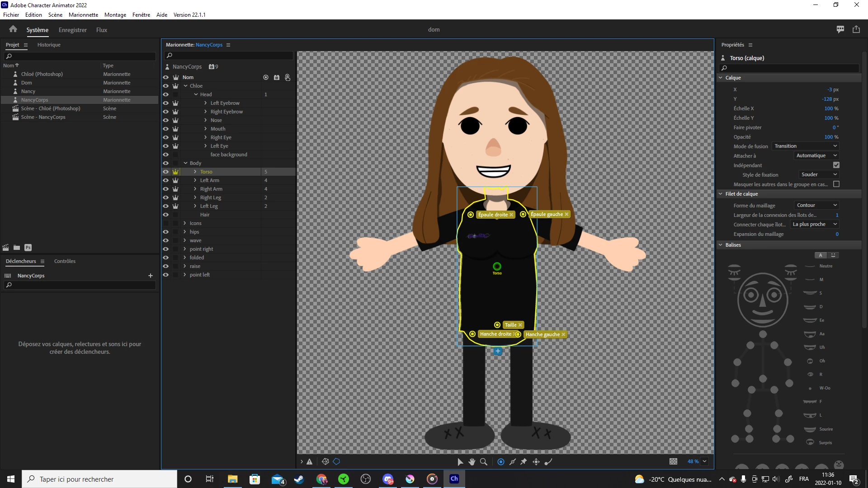Toggle visibility of the Hair layer
Viewport: 868px width, 488px height.
point(165,215)
